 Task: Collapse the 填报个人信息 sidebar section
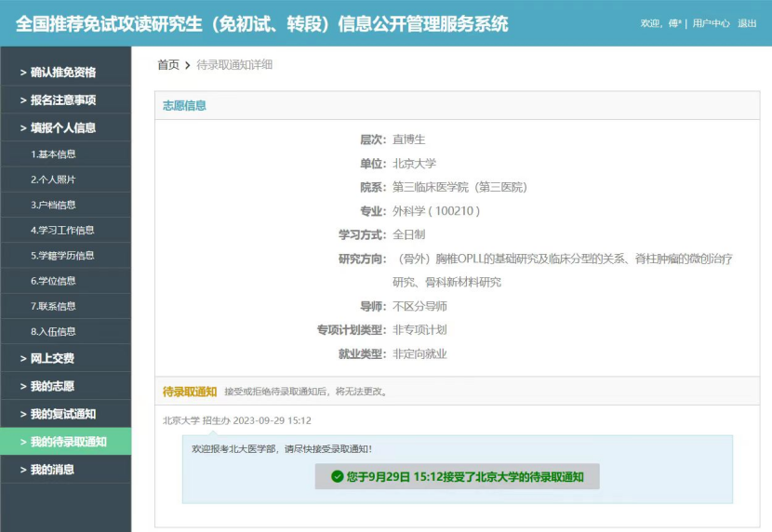coord(62,128)
